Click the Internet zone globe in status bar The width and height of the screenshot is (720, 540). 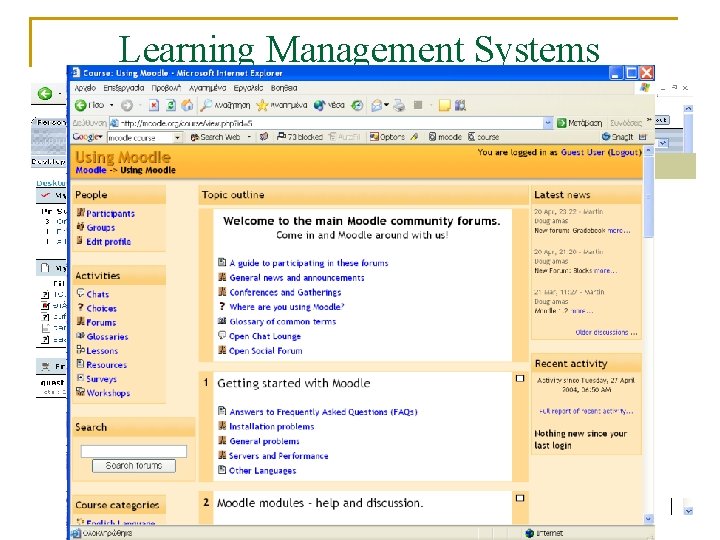(x=529, y=533)
